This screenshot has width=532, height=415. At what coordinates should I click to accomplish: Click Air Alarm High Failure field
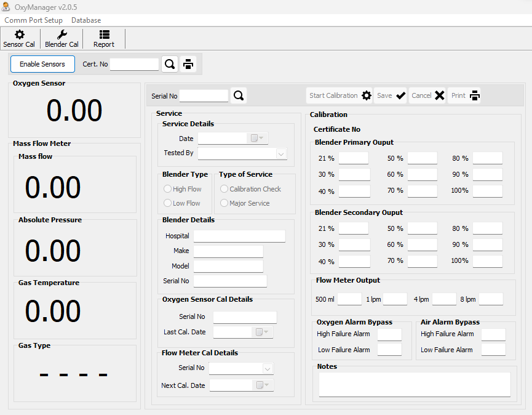[493, 334]
